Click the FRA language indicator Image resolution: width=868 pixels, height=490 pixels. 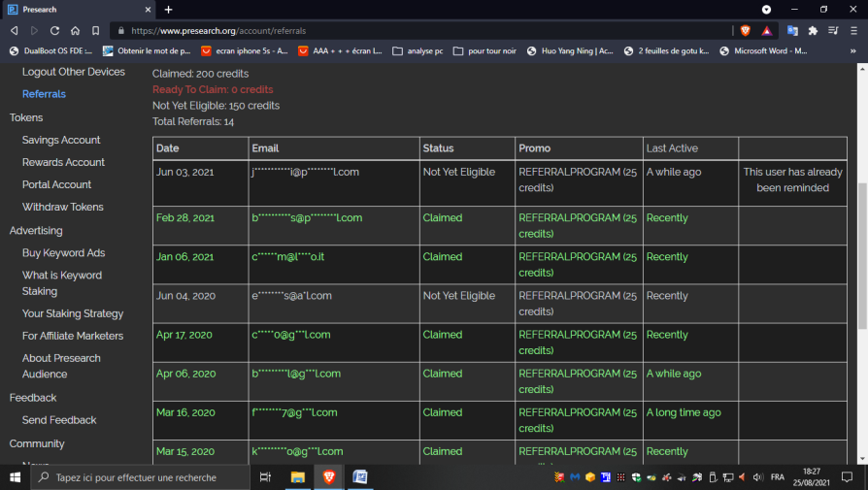(x=777, y=477)
